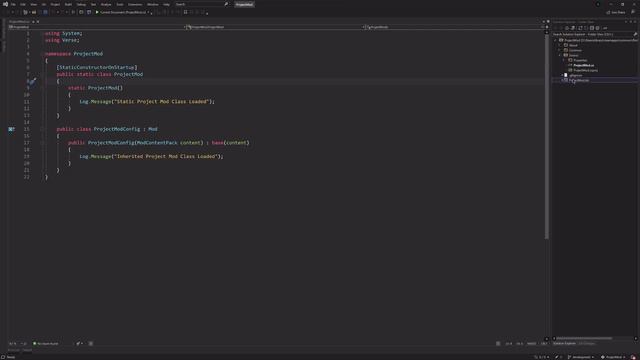Click the Git branch name in status bar

point(581,357)
